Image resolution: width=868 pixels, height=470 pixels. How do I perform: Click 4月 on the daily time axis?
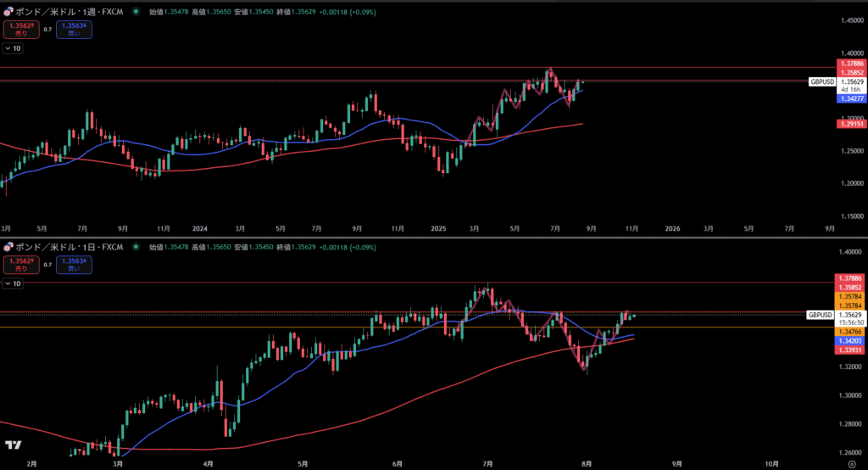tap(209, 464)
